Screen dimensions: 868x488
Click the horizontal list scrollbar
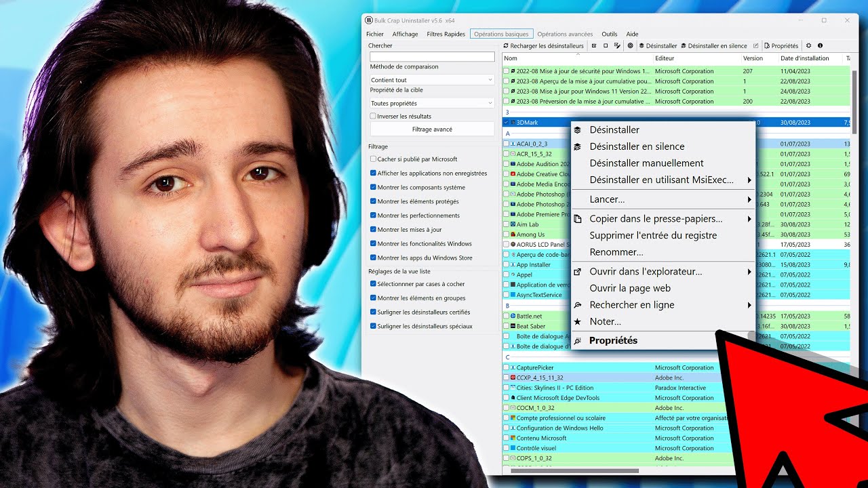[x=574, y=470]
